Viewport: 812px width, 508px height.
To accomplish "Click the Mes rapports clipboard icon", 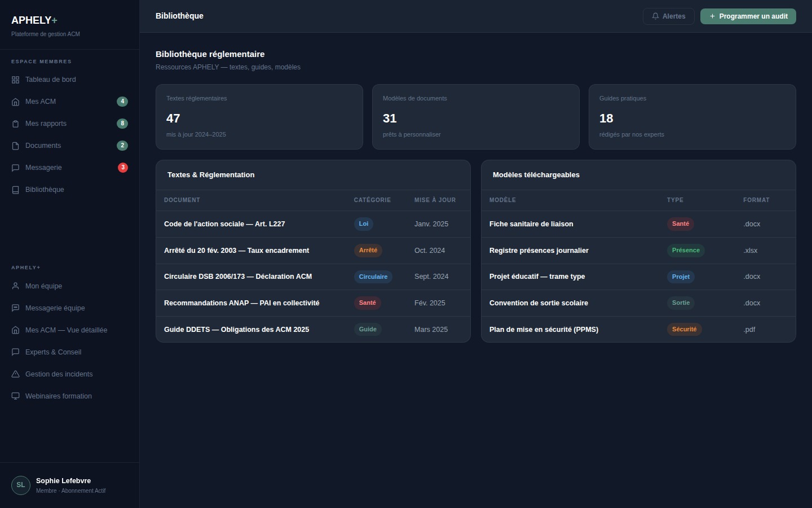I will [x=15, y=124].
